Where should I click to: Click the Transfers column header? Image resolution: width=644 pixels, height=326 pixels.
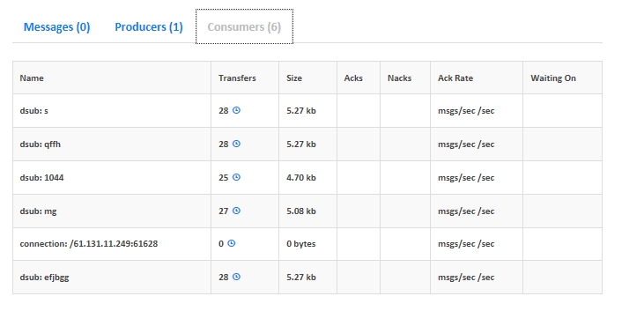(237, 78)
